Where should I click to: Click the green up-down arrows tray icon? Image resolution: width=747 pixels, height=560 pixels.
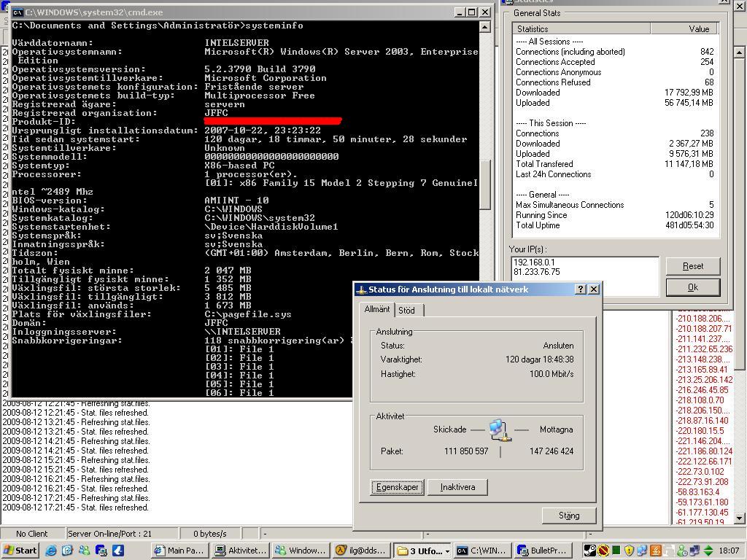(708, 551)
